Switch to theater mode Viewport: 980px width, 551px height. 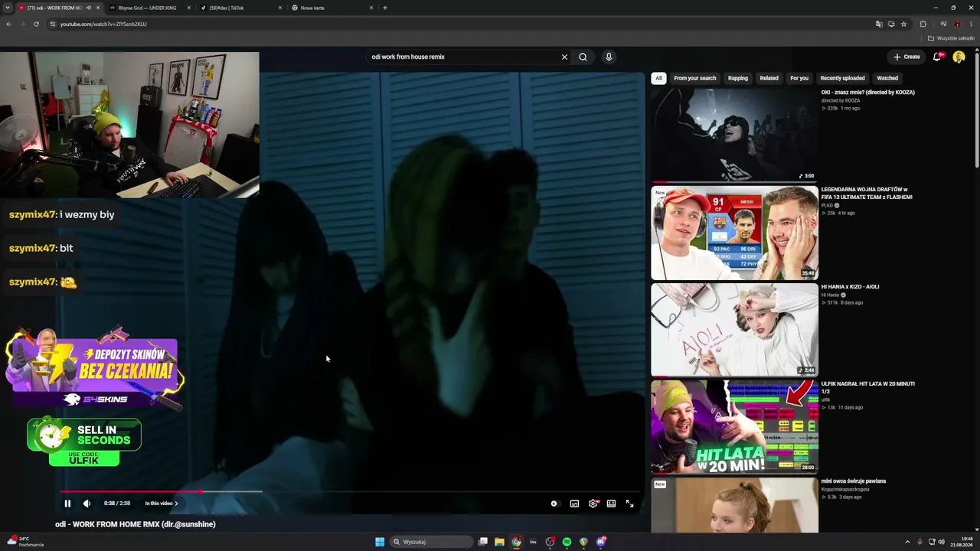tap(611, 504)
